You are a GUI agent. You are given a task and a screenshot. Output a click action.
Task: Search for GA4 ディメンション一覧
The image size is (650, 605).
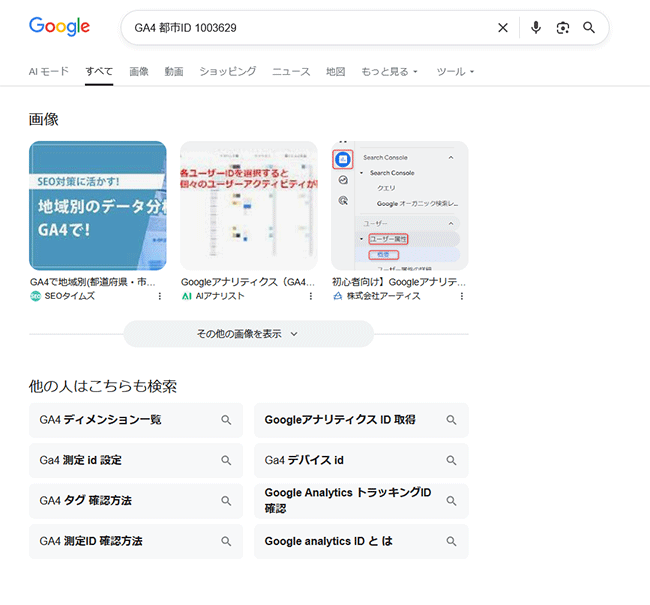pos(136,420)
